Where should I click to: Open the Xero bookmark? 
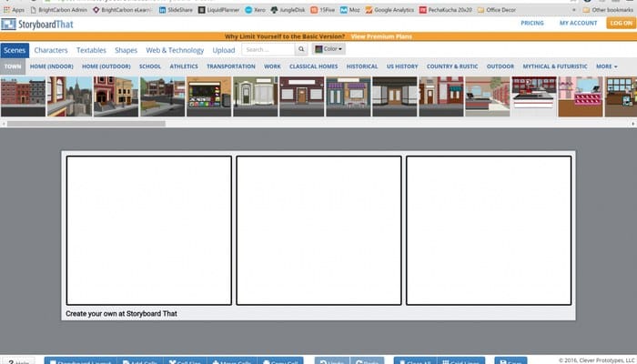pos(255,10)
